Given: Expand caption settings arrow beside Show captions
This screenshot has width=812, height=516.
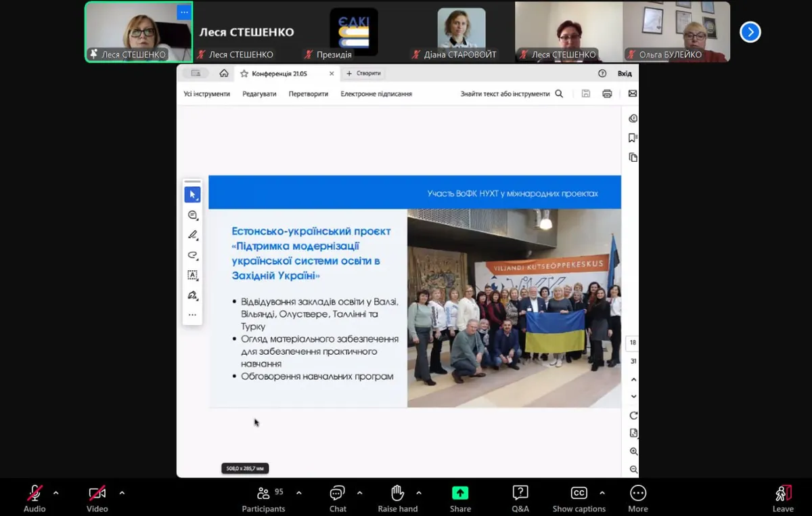Looking at the screenshot, I should pyautogui.click(x=602, y=493).
